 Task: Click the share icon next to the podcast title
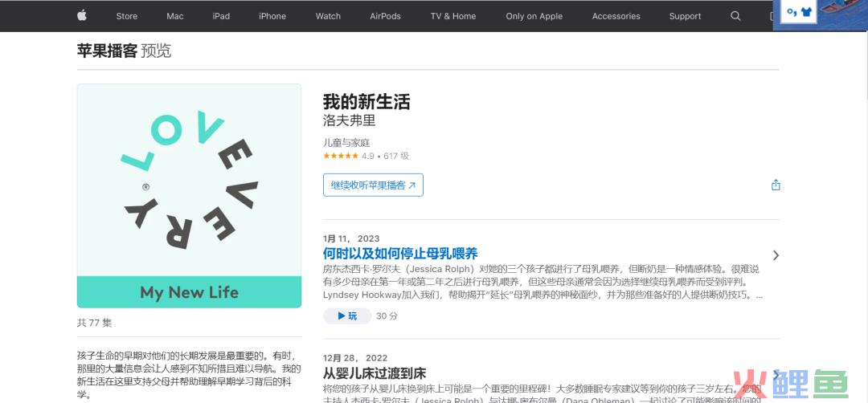coord(776,185)
